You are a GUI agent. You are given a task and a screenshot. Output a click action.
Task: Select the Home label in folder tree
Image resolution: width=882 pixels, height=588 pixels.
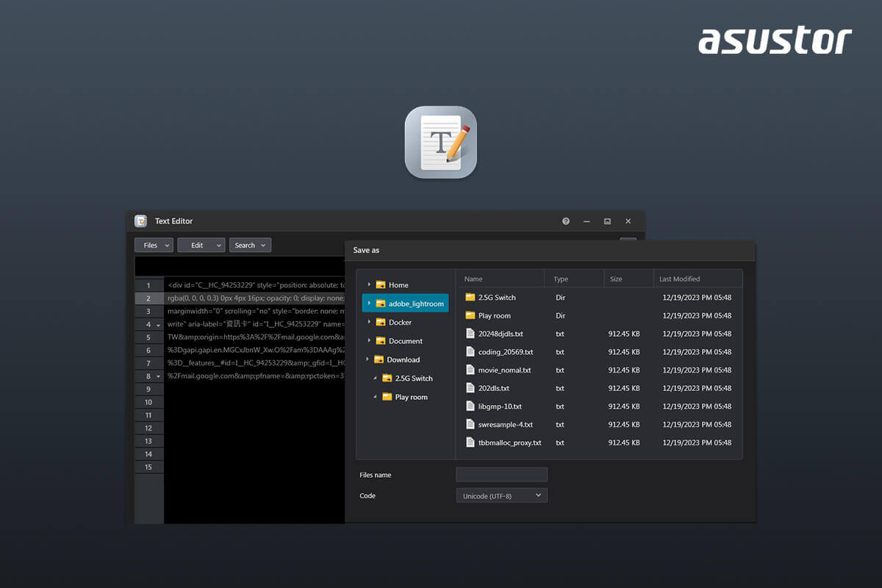pyautogui.click(x=398, y=285)
